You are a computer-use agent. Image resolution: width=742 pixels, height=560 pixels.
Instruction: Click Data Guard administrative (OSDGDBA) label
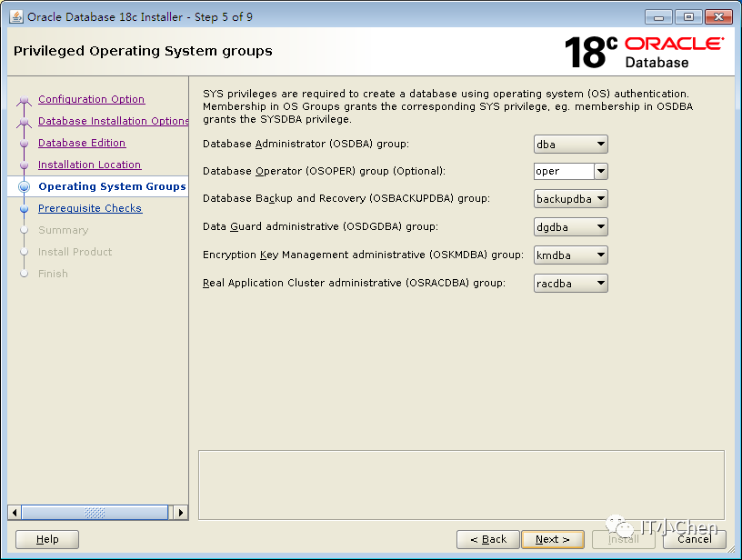(320, 226)
